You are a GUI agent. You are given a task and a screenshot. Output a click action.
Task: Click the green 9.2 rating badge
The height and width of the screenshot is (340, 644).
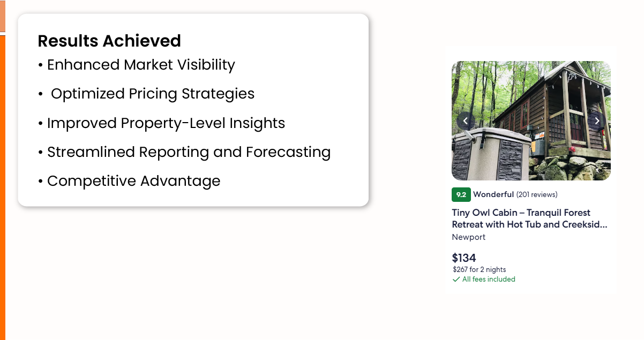461,194
